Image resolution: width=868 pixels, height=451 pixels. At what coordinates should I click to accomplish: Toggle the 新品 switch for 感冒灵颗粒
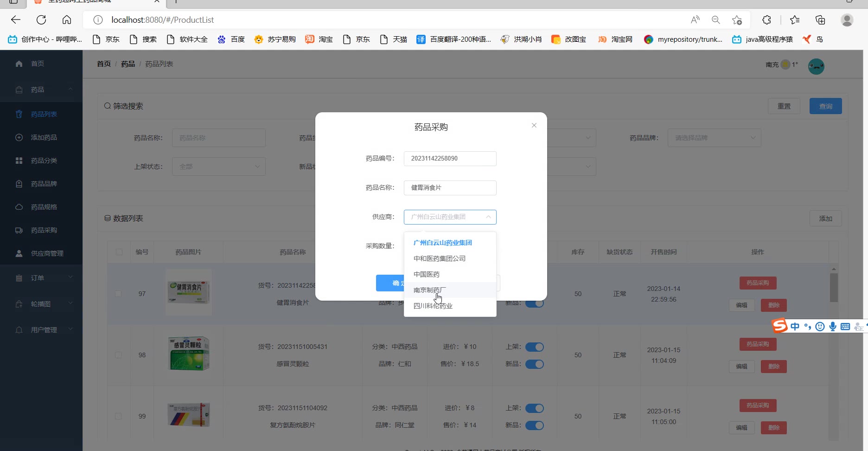click(x=535, y=364)
